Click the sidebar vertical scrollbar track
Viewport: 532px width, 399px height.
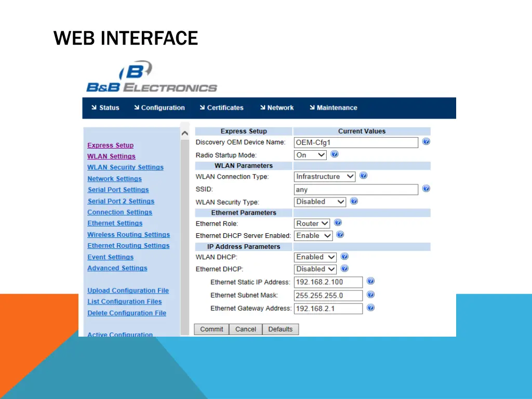pos(185,237)
